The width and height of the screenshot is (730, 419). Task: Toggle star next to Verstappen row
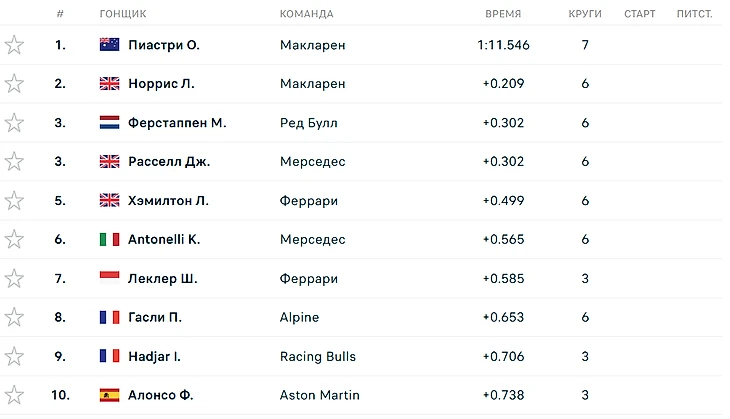[x=14, y=123]
